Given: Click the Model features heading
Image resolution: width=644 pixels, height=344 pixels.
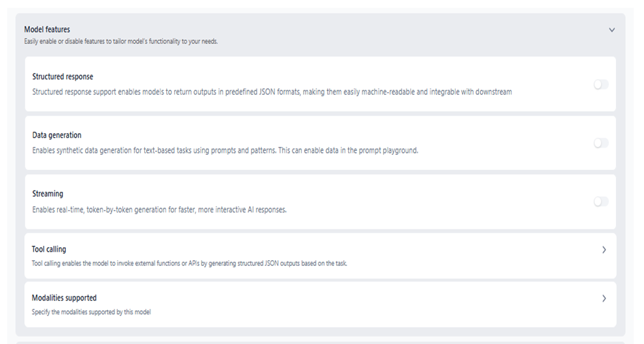Looking at the screenshot, I should pos(47,29).
